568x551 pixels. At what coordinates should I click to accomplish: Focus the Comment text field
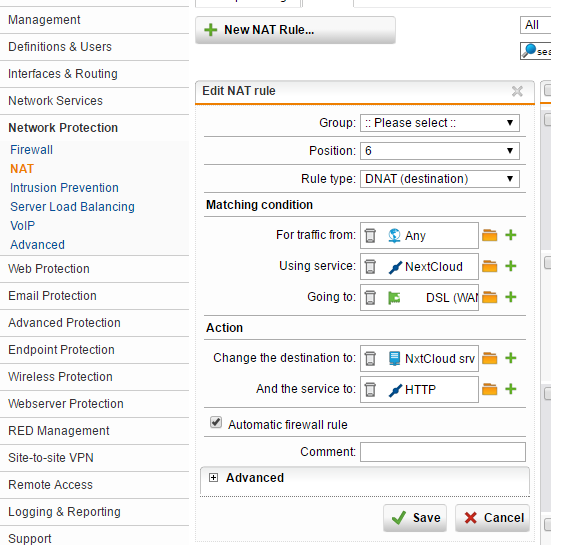tap(443, 452)
